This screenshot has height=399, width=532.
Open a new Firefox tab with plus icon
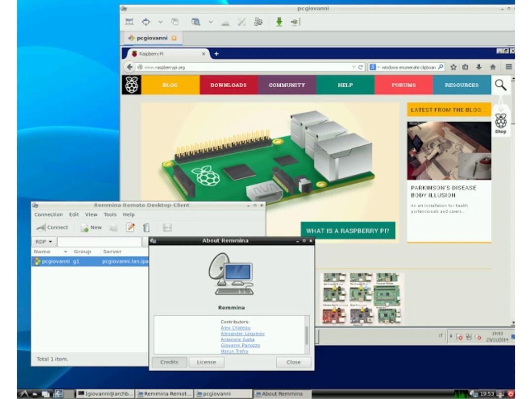[216, 54]
